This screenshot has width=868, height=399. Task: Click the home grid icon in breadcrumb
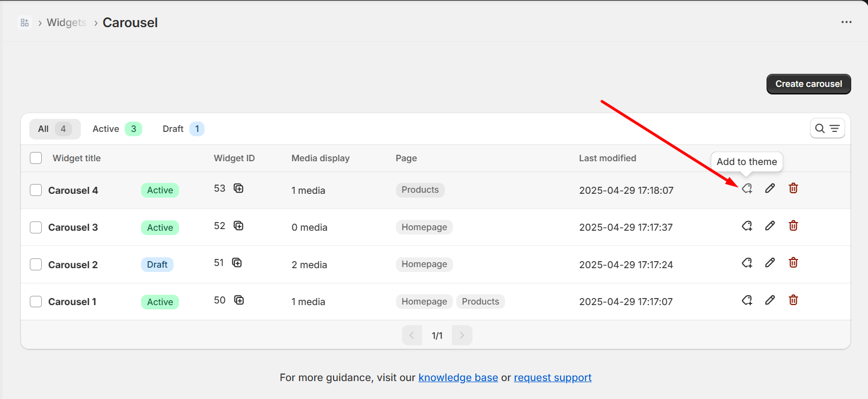(x=24, y=23)
